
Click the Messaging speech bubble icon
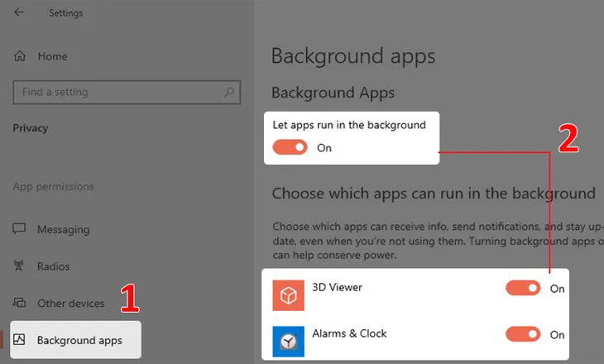(21, 229)
